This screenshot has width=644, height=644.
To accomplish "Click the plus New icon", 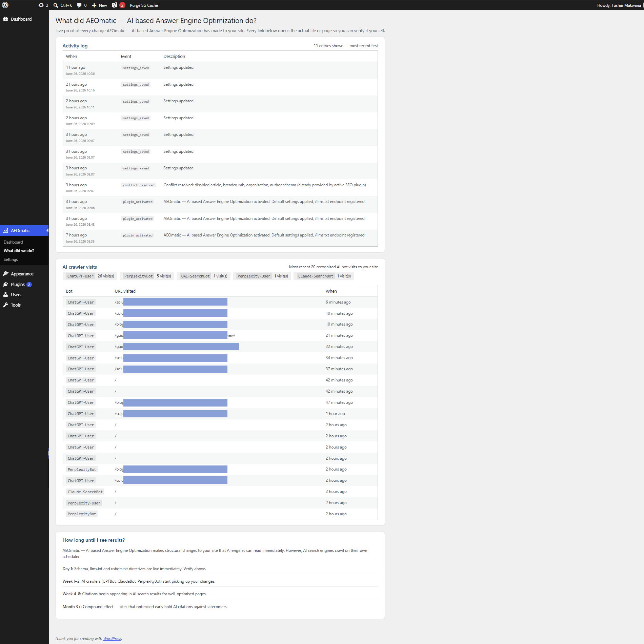I will [94, 5].
